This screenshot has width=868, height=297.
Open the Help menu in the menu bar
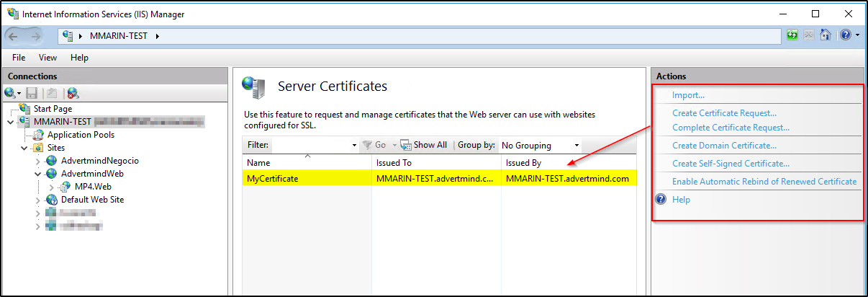point(79,58)
